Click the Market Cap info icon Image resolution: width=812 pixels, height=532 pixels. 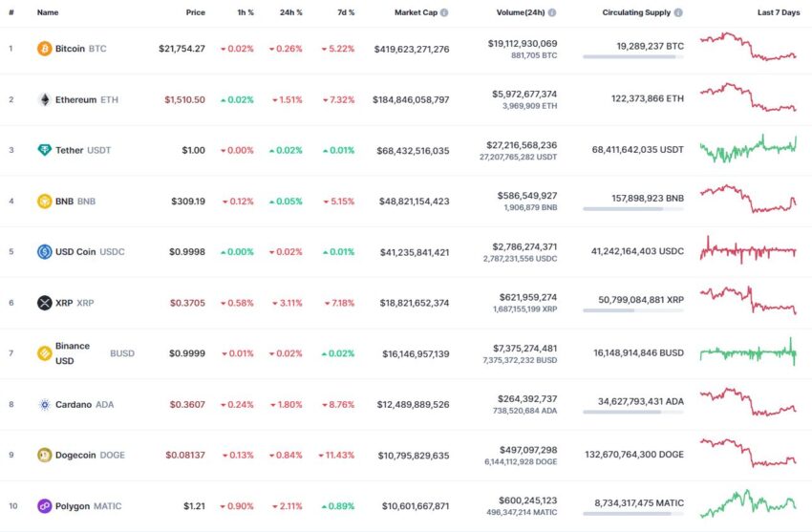(x=444, y=13)
